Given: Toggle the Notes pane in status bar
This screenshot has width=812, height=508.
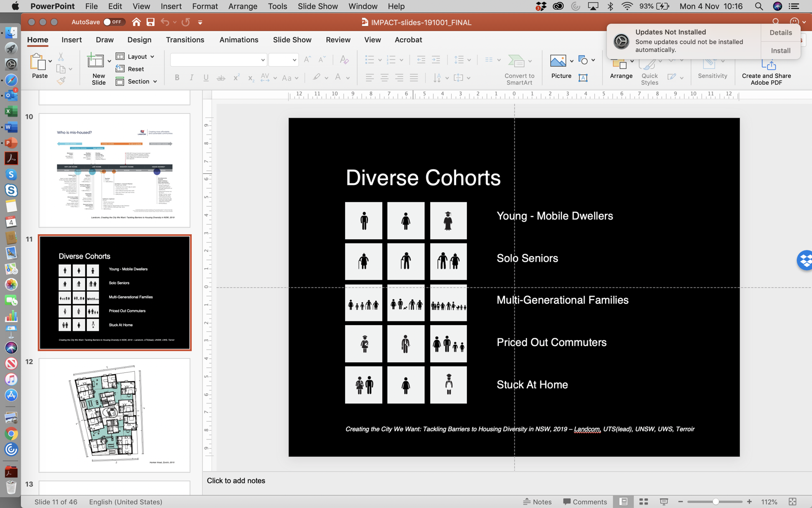Looking at the screenshot, I should 537,502.
